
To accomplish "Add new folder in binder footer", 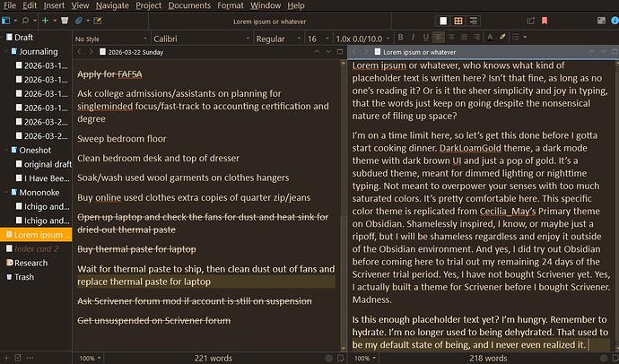I will tap(18, 358).
